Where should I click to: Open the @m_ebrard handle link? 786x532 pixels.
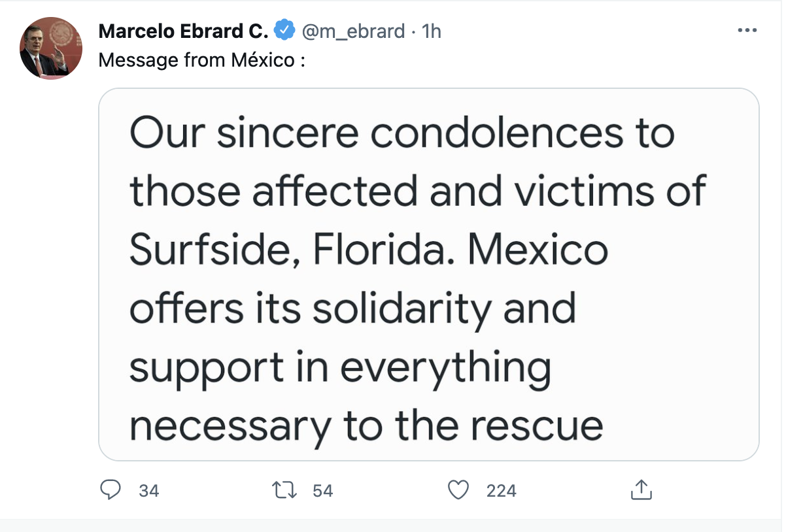point(352,31)
